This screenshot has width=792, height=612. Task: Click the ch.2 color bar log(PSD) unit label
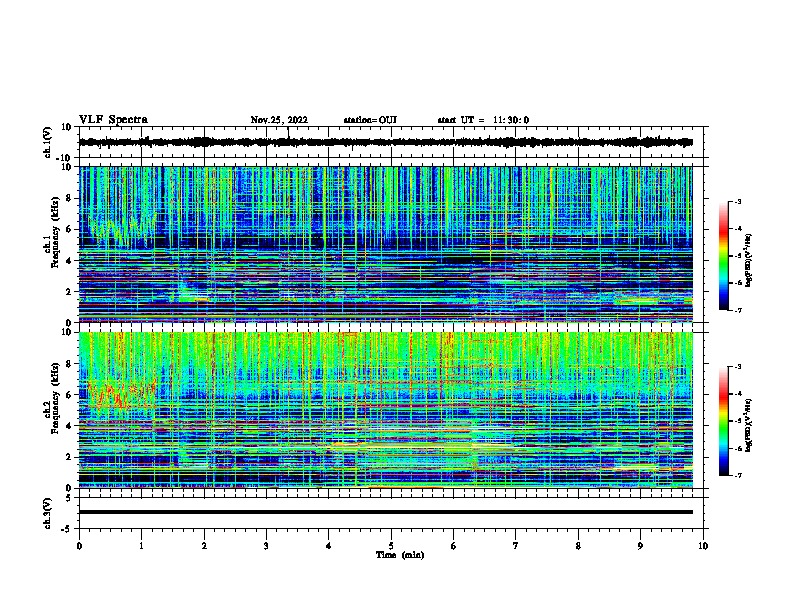coord(748,425)
